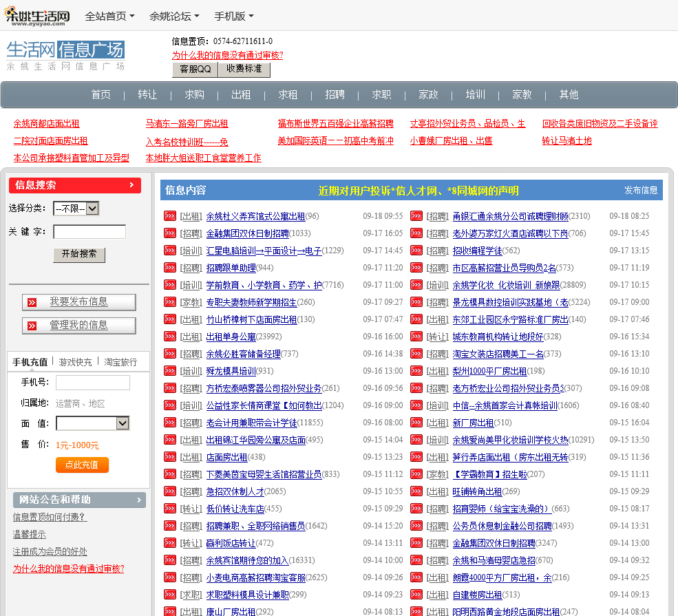Viewport: 678px width, 616px height.
Task: Click red arrow icon beside 招收编程学徒
Action: [416, 251]
